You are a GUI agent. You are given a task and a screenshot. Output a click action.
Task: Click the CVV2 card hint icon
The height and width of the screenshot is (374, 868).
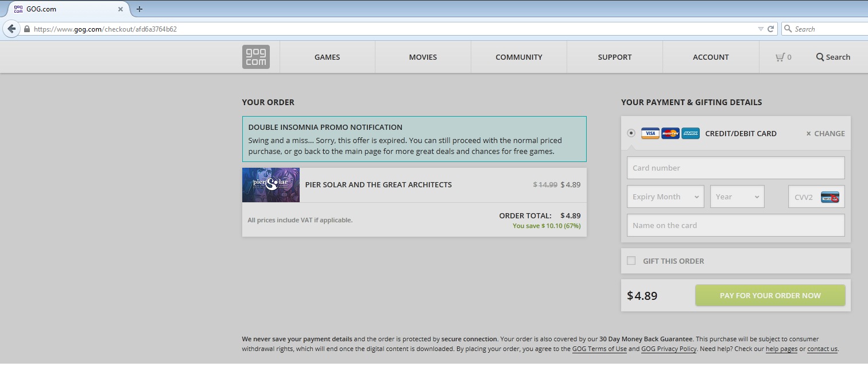coord(830,197)
